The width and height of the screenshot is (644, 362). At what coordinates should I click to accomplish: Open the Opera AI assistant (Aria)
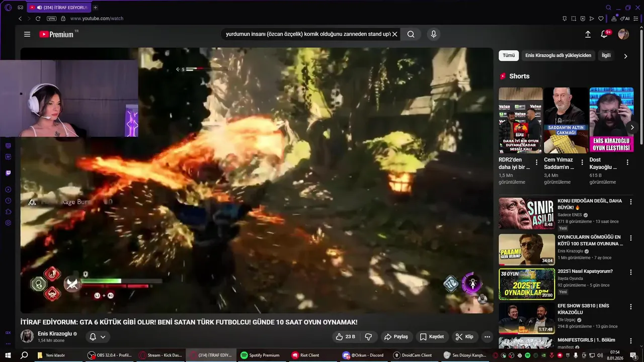[625, 19]
